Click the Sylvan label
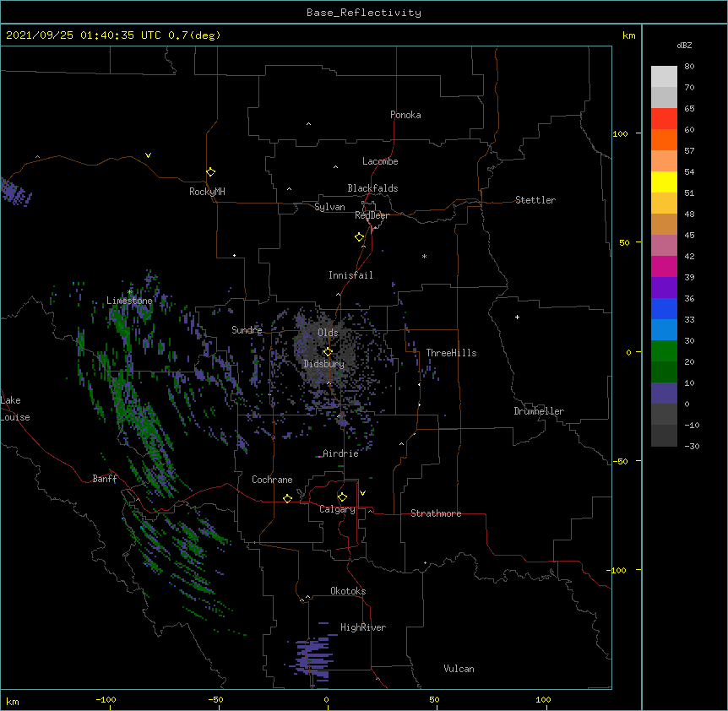The image size is (728, 711). [x=329, y=207]
